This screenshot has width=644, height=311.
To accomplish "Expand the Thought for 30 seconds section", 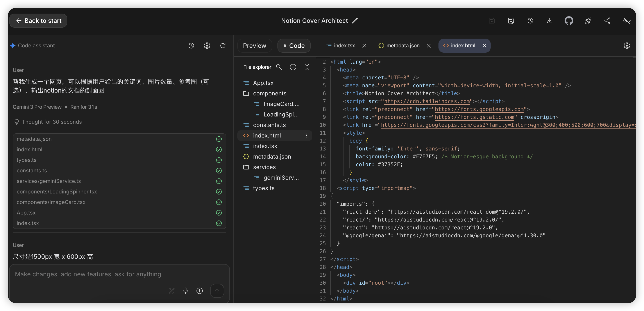I will pos(52,122).
